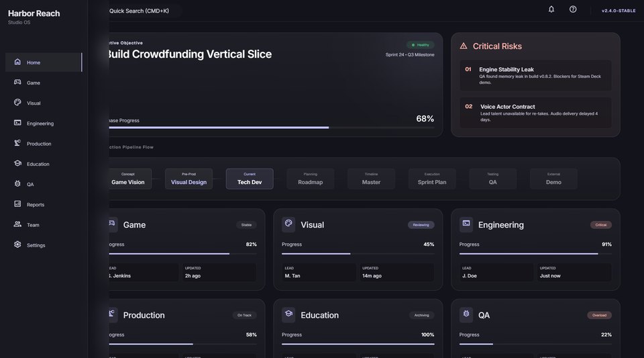Viewport: 644px width, 358px height.
Task: Click the v2.4.0-STABLE version label
Action: click(x=619, y=11)
